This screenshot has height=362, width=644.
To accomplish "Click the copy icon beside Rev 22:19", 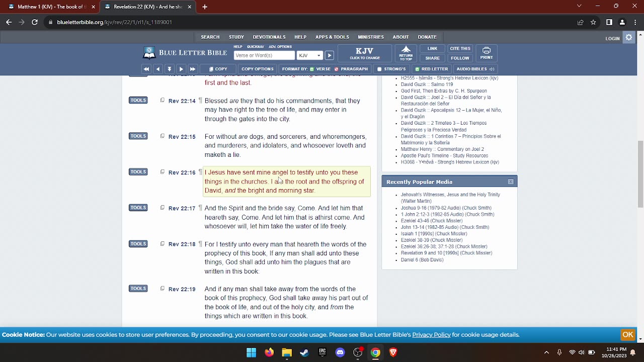I will 163,289.
